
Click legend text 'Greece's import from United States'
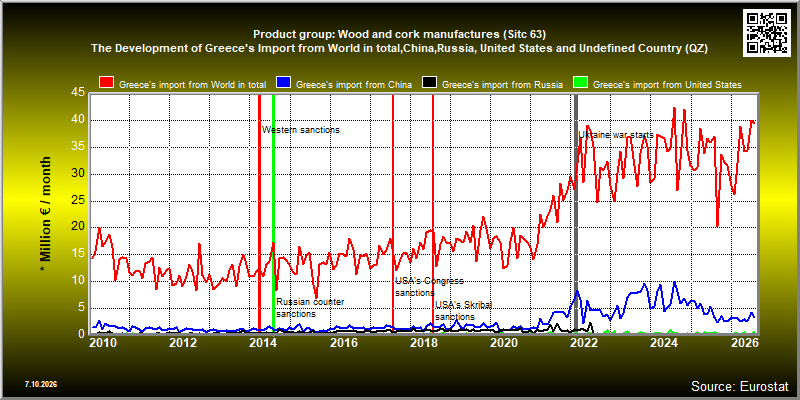(667, 84)
